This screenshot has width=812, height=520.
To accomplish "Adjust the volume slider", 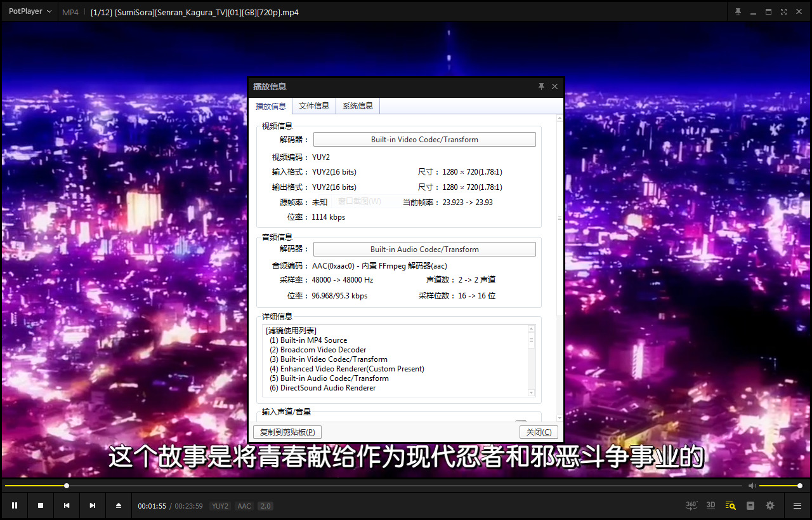I will pyautogui.click(x=780, y=486).
